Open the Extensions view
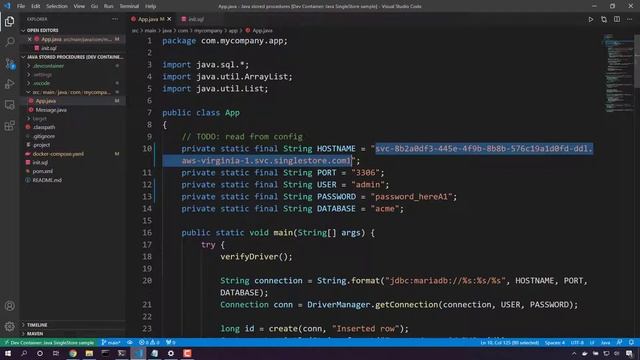 click(x=10, y=126)
